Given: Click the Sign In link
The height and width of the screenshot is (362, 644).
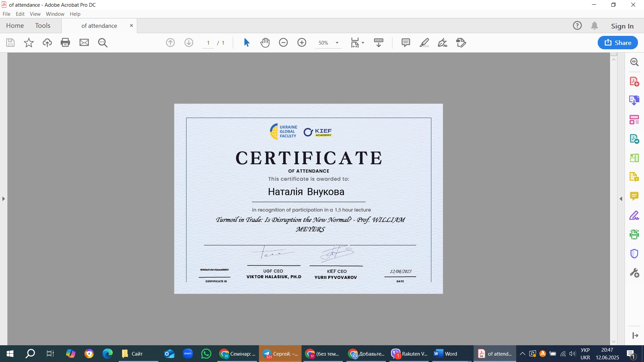Looking at the screenshot, I should click(x=622, y=26).
